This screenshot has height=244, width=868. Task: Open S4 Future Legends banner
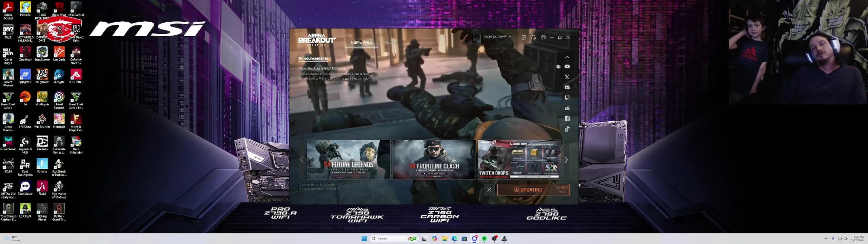348,160
